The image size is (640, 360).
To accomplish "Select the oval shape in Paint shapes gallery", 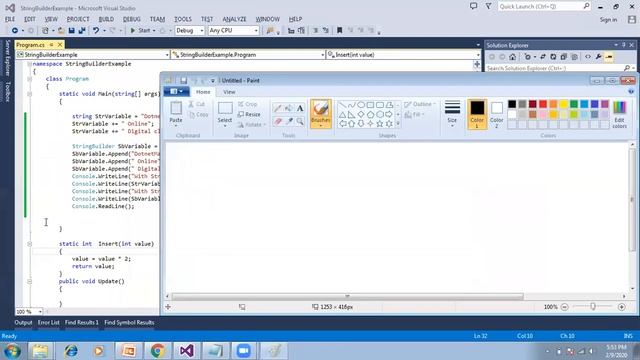I will click(361, 105).
